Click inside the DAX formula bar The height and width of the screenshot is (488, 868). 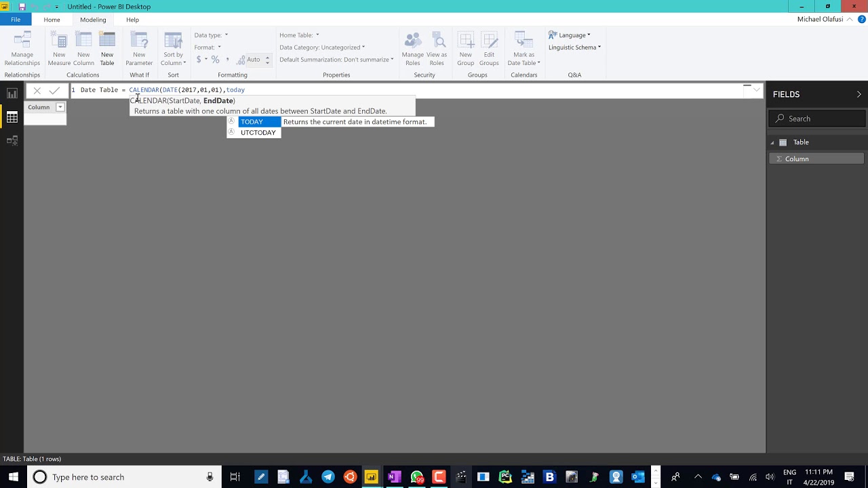[x=407, y=90]
